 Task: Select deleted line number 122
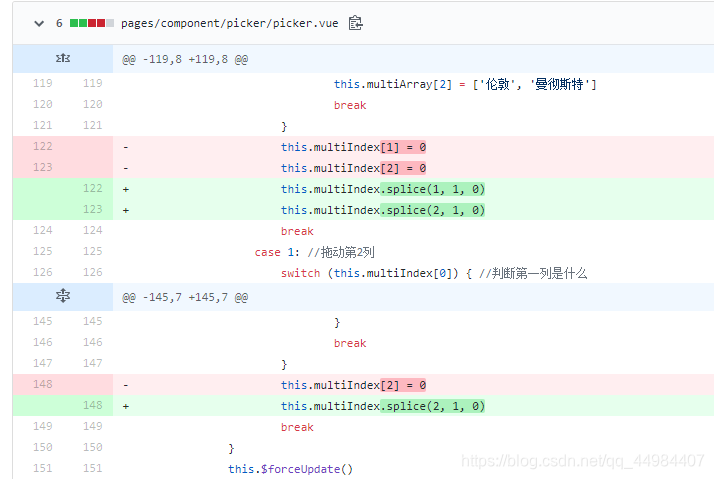click(43, 146)
